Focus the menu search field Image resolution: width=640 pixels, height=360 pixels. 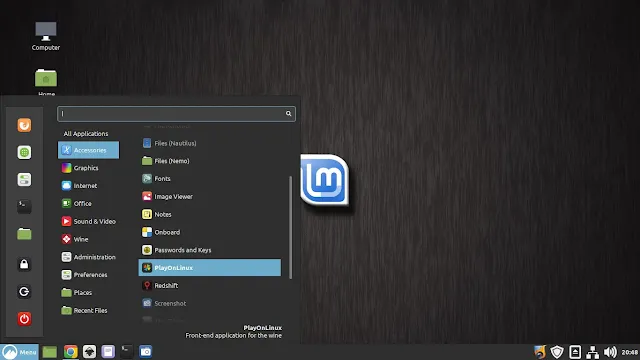click(x=176, y=113)
